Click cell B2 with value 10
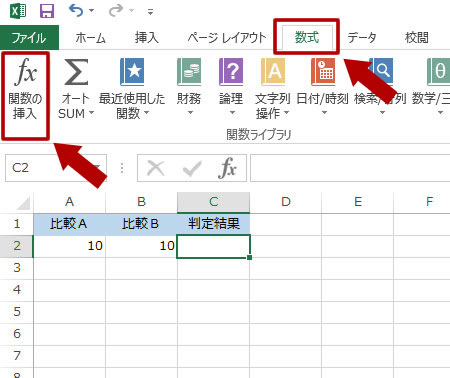Screen dimensions: 450x378 [x=141, y=246]
